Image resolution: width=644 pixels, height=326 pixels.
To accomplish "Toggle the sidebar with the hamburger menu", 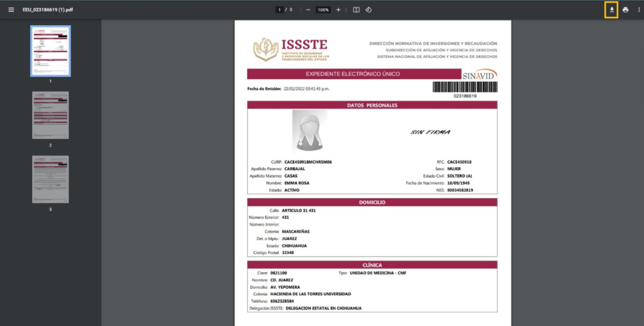I will point(11,10).
